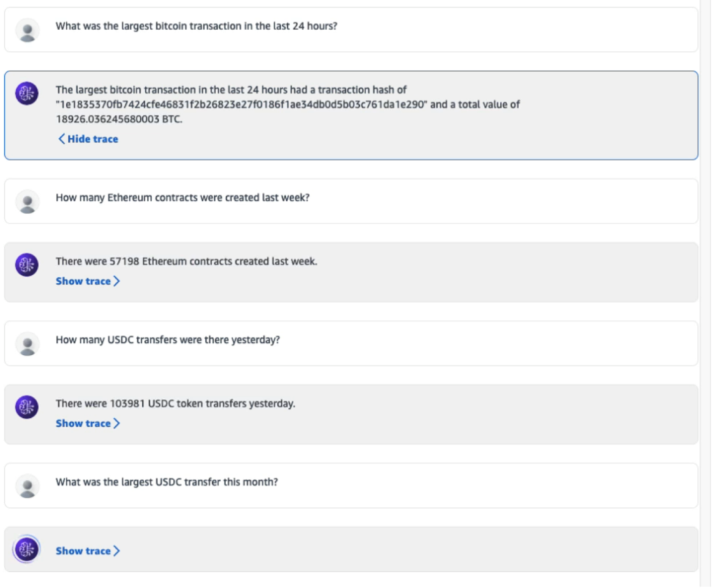Click the AI avatar on USDC transfers reply

[x=27, y=408]
